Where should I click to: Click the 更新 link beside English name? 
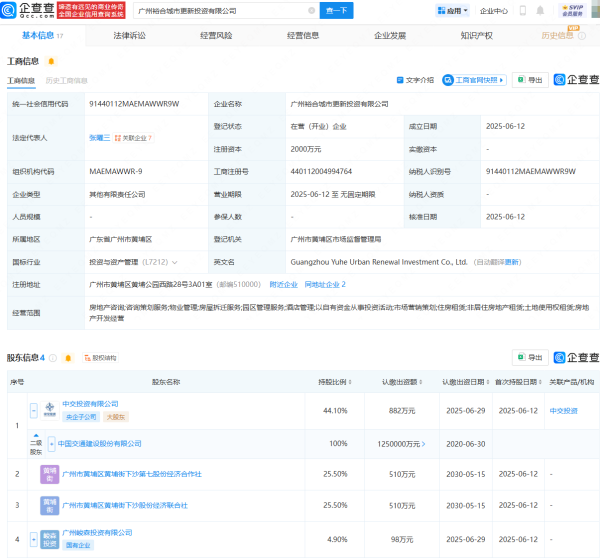coord(512,262)
